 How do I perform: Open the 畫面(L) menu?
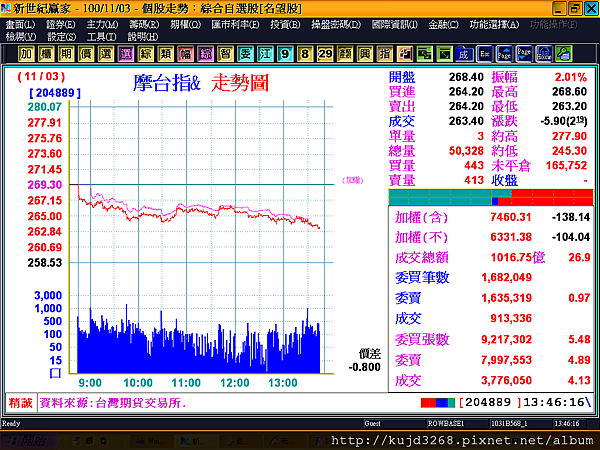(20, 25)
